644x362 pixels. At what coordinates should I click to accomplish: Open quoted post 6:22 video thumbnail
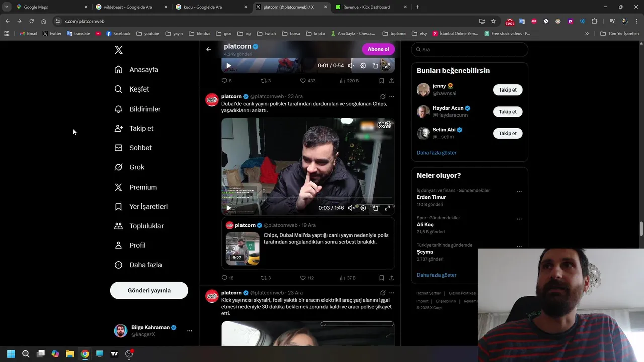[243, 248]
